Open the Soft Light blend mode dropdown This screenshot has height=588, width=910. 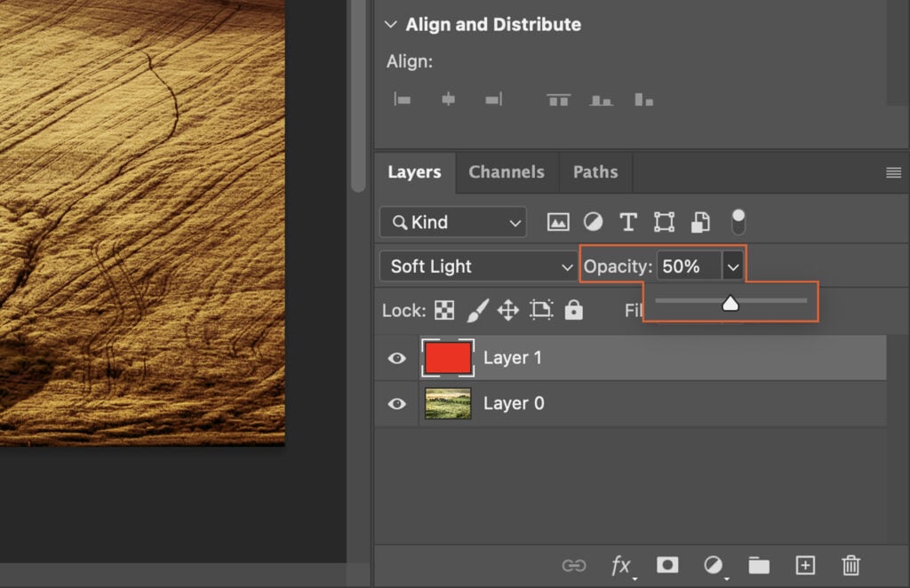tap(477, 266)
